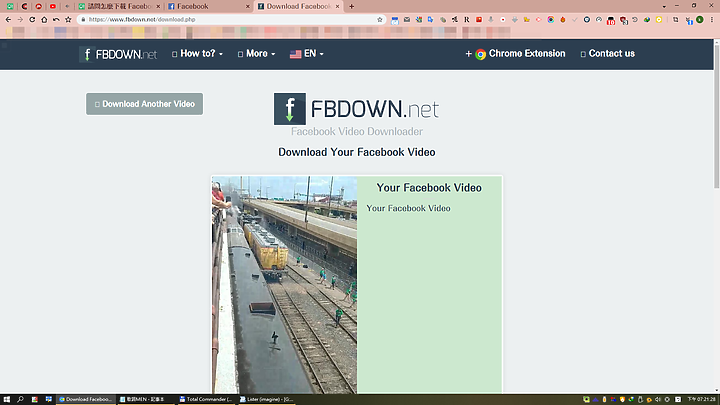Select the Download Facebook tab

point(298,6)
